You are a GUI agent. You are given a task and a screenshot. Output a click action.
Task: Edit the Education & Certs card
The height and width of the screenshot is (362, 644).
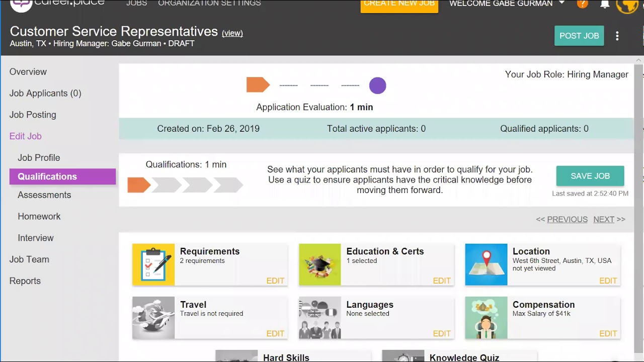[x=442, y=281]
